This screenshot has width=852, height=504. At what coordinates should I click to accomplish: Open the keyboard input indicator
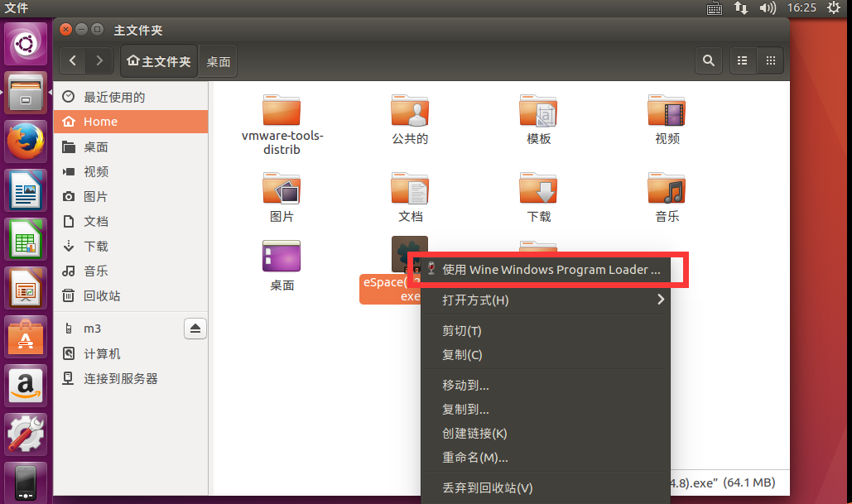click(714, 7)
